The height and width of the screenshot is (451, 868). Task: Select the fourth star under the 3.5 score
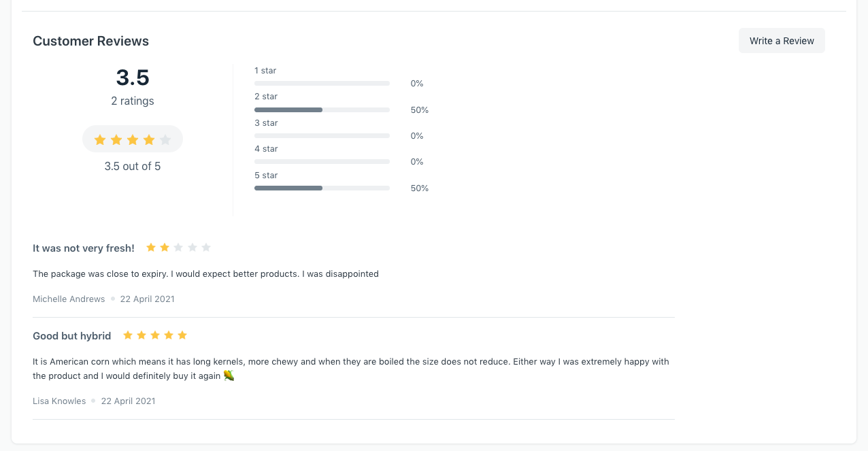tap(149, 139)
